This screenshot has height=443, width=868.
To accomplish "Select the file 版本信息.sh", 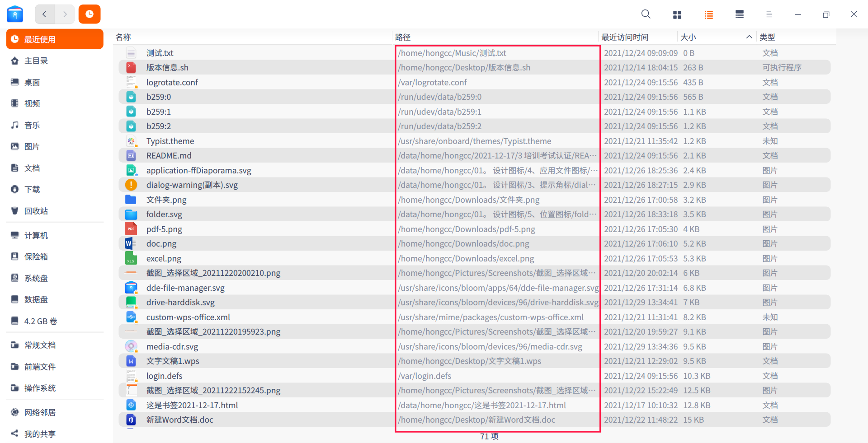I will tap(475, 67).
